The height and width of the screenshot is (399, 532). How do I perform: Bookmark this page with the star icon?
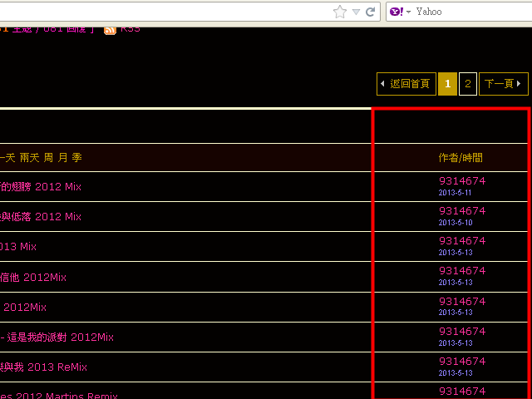(340, 12)
